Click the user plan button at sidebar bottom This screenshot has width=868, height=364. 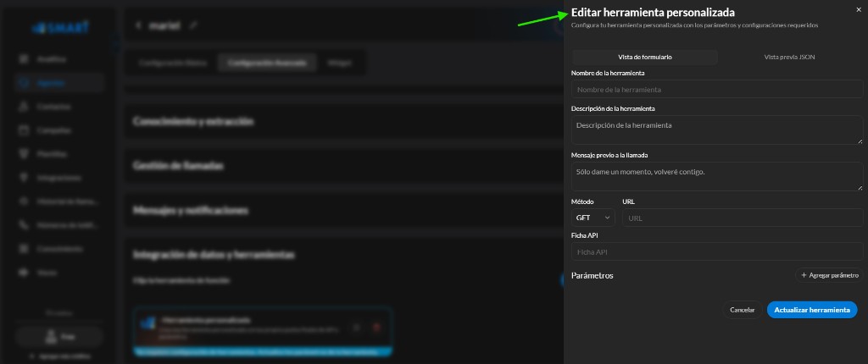click(x=59, y=336)
